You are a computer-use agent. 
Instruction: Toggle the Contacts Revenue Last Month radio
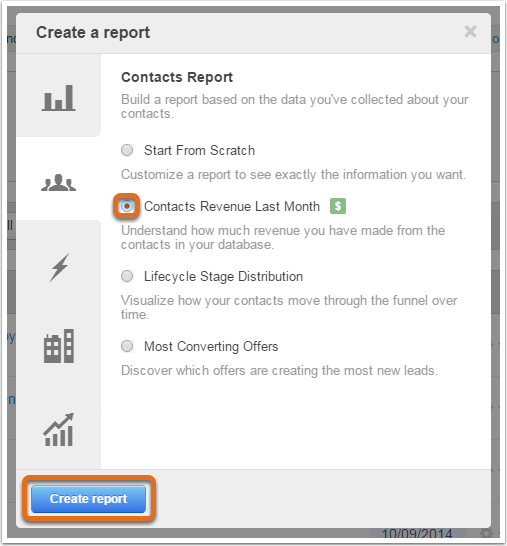click(127, 206)
